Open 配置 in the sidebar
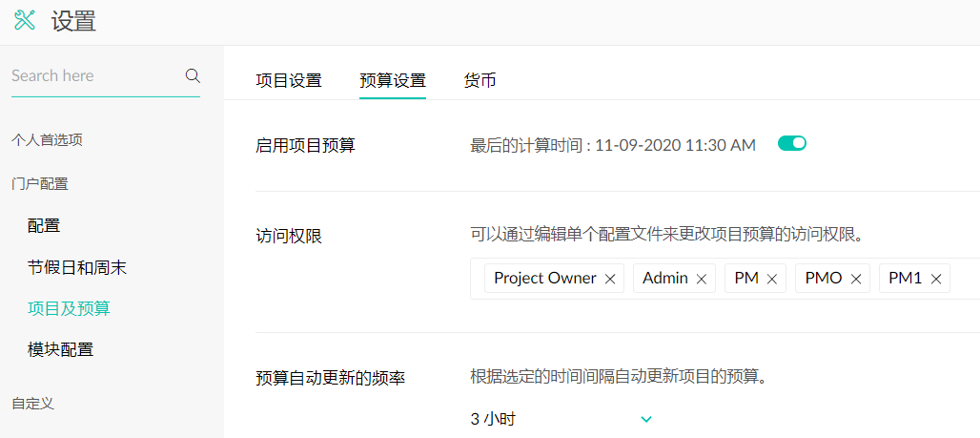Screen dimensions: 980x438 click(x=44, y=226)
